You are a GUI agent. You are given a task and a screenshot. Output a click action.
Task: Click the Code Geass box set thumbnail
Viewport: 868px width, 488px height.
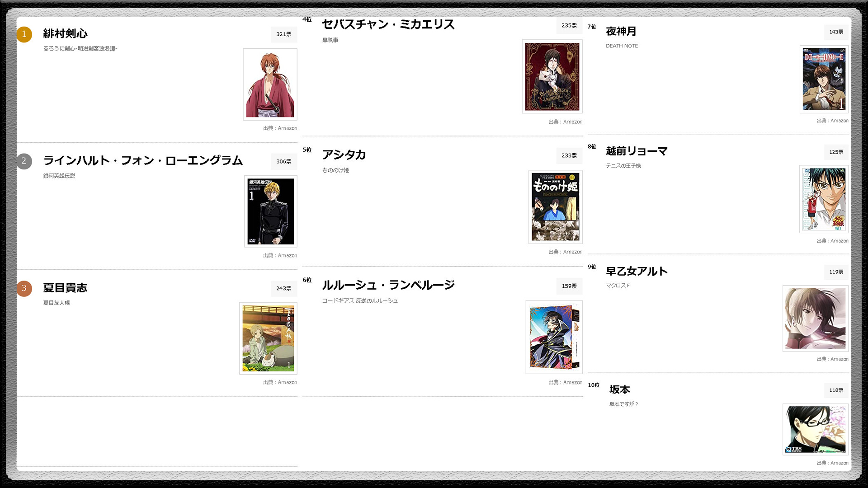tap(554, 337)
